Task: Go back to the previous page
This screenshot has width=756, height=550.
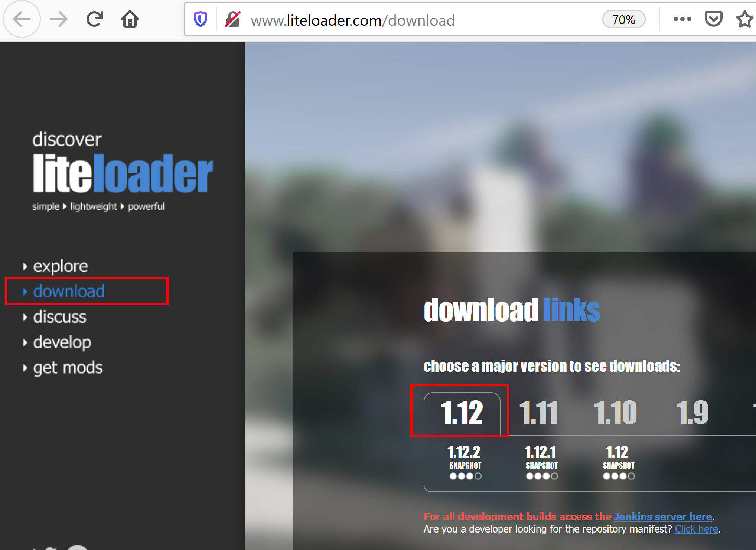Action: pyautogui.click(x=22, y=19)
